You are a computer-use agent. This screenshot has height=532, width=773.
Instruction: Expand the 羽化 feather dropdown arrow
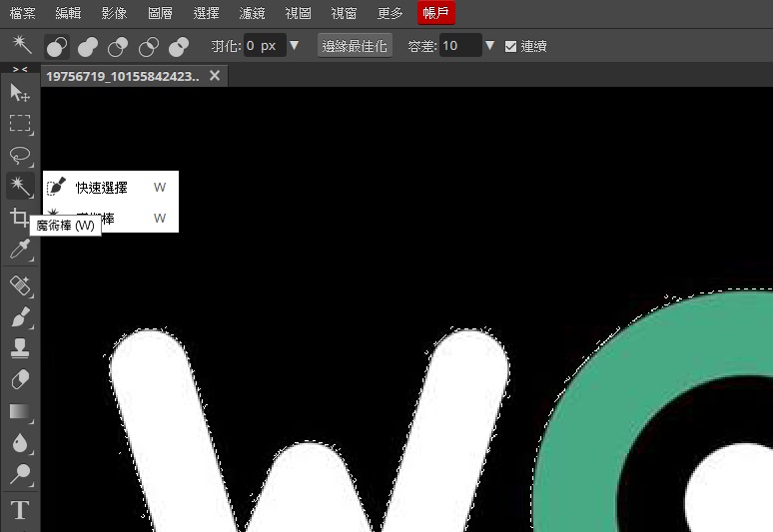[x=294, y=46]
